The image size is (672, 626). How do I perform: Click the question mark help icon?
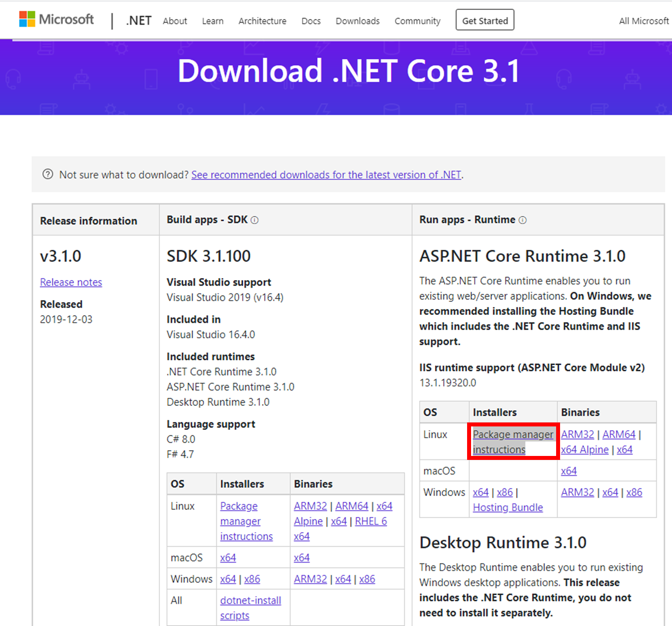tap(48, 174)
